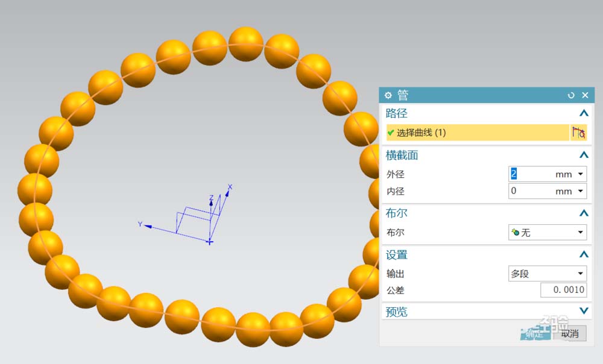Image resolution: width=603 pixels, height=364 pixels.
Task: Expand the 预览 section
Action: pos(584,311)
